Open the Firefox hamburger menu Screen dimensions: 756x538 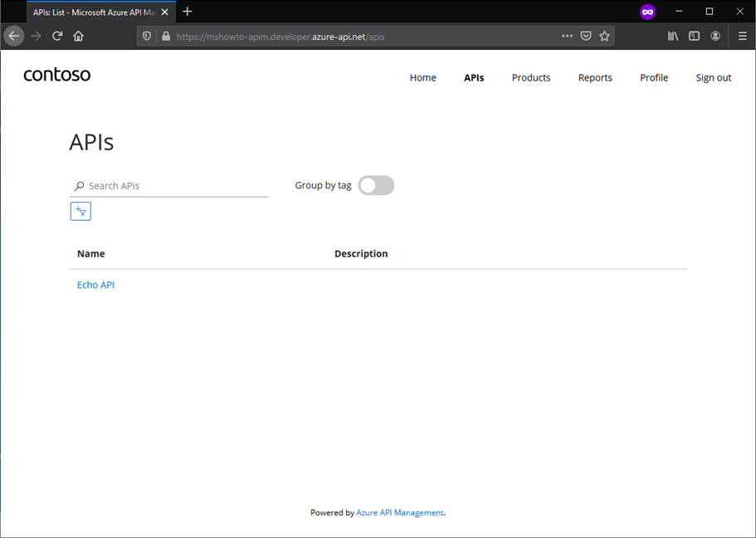pos(743,37)
